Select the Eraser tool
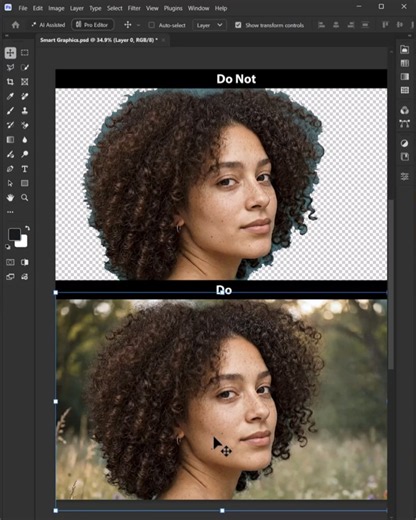The width and height of the screenshot is (416, 520). [25, 125]
